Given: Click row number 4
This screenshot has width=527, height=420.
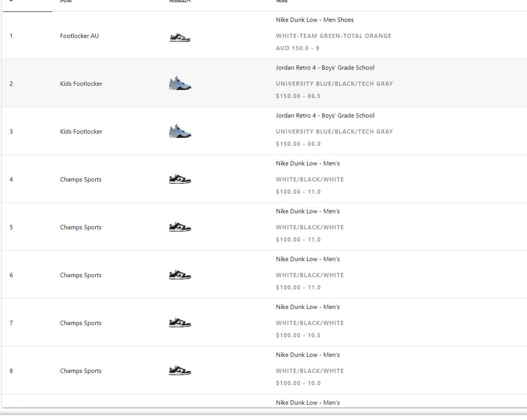Looking at the screenshot, I should [x=11, y=180].
